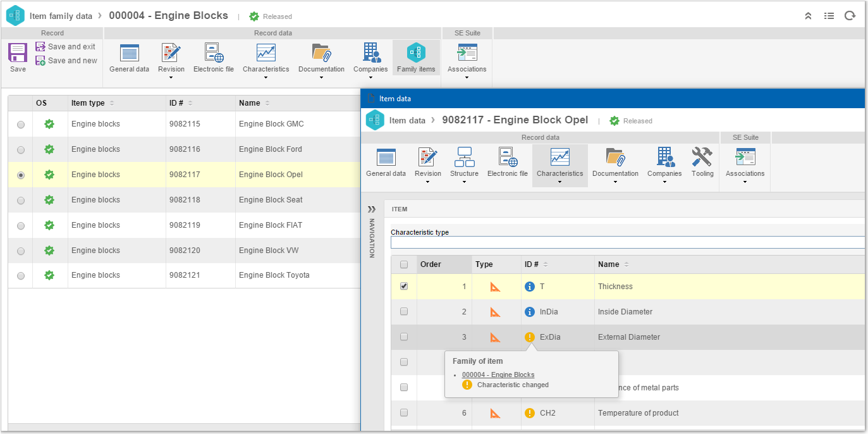Open Associations in Item data window
Viewport: 868px width, 434px height.
(745, 163)
